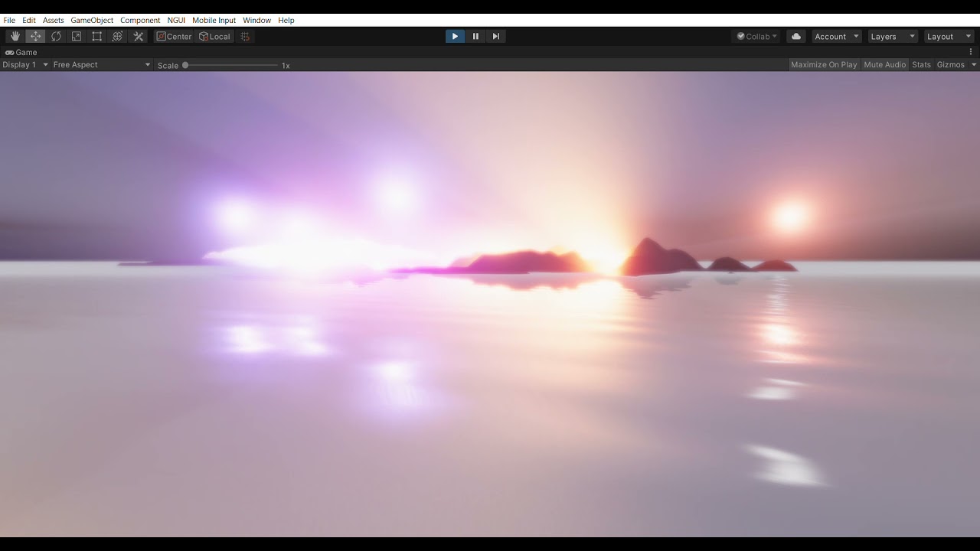
Task: Select the Game tab
Action: [x=21, y=52]
